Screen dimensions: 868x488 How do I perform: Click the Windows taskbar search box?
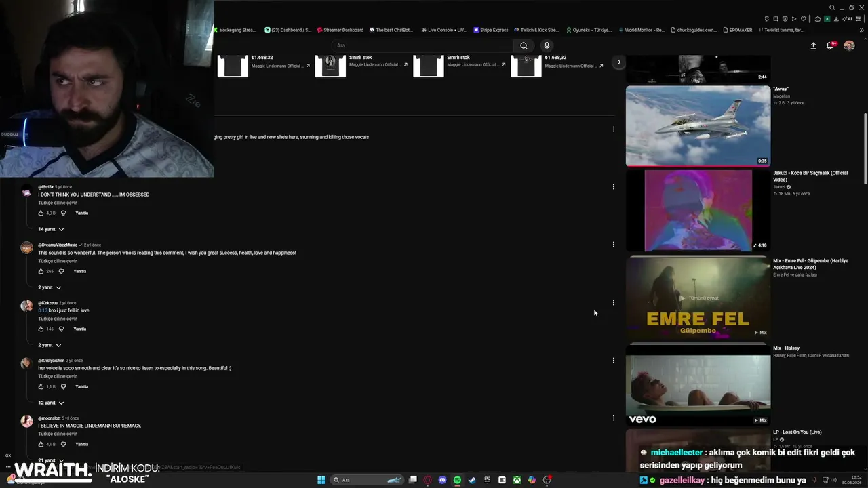click(x=366, y=480)
